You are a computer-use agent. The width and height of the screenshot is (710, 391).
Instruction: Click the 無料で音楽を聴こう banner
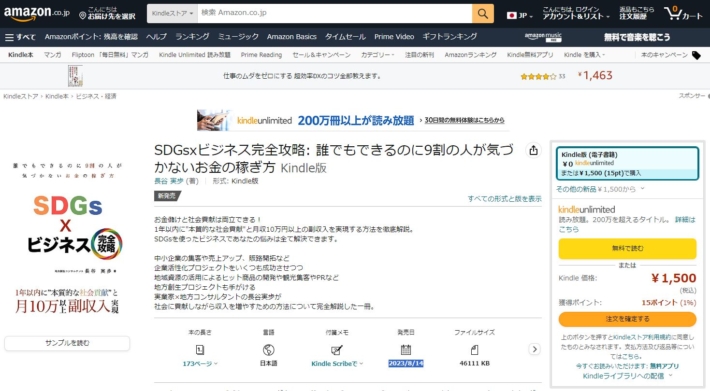[x=637, y=37]
